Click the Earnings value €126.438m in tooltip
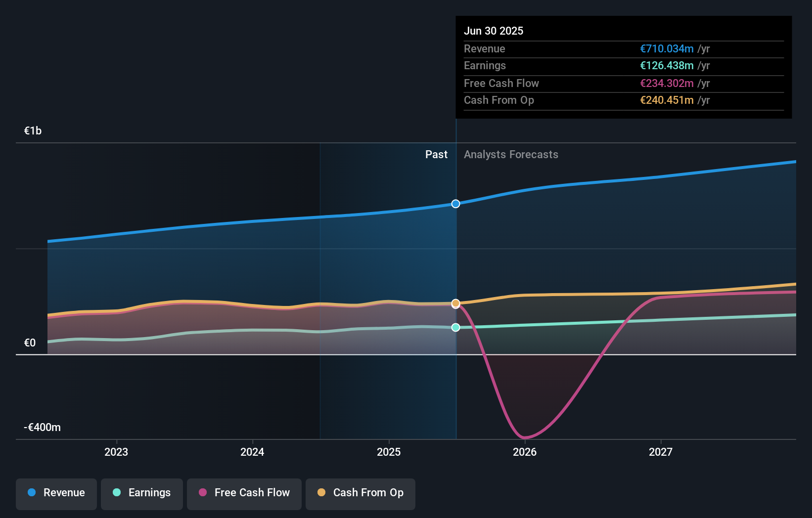The height and width of the screenshot is (518, 812). (667, 65)
